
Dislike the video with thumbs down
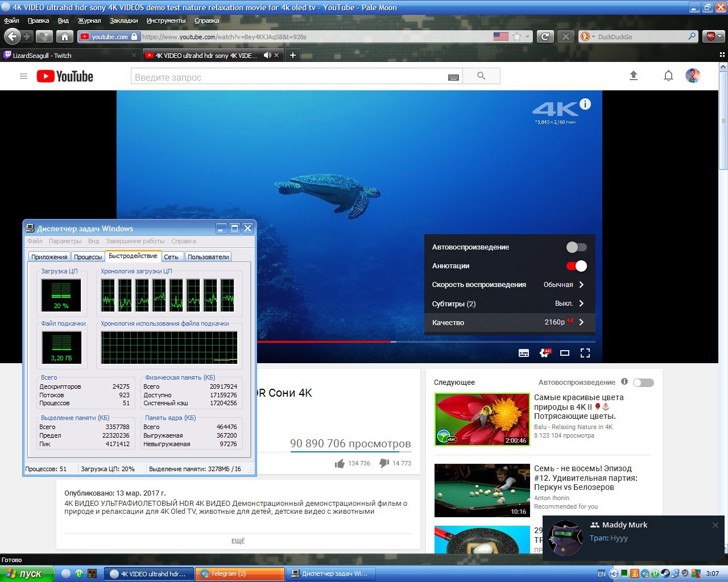click(384, 464)
